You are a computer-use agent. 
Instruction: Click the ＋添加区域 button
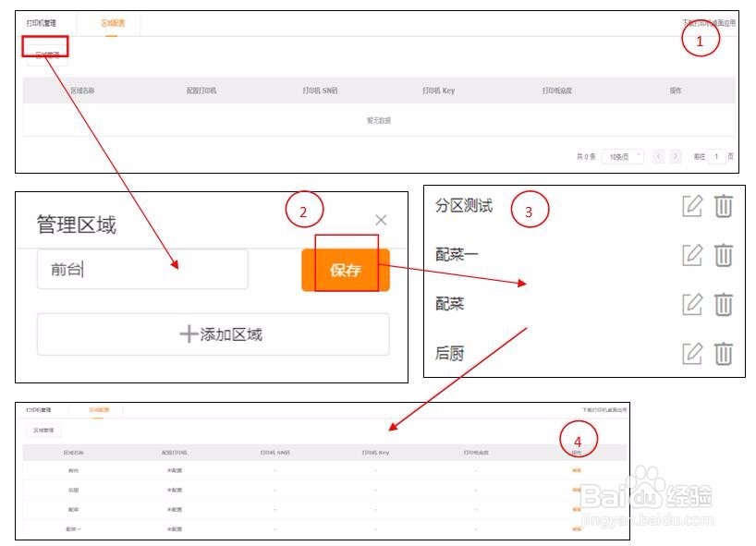pyautogui.click(x=221, y=334)
